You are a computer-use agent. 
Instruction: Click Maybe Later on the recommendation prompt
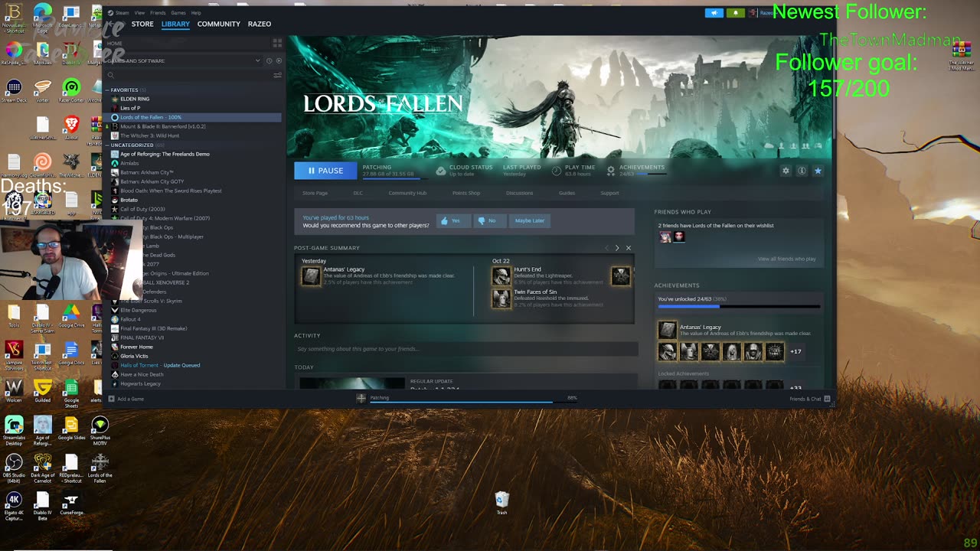click(x=529, y=220)
